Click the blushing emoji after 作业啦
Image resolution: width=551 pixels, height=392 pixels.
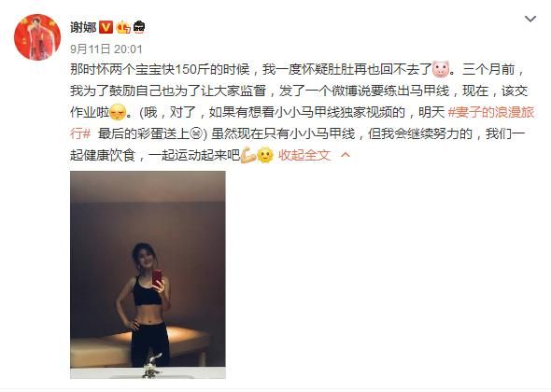click(118, 113)
